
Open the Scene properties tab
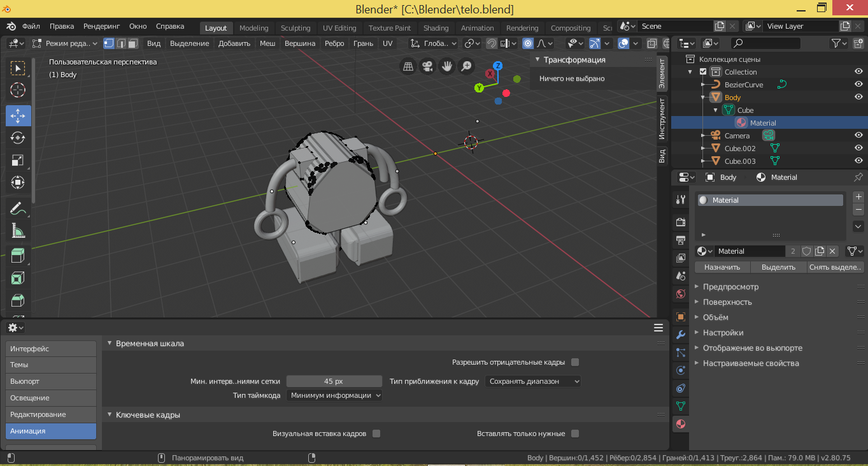coord(680,276)
